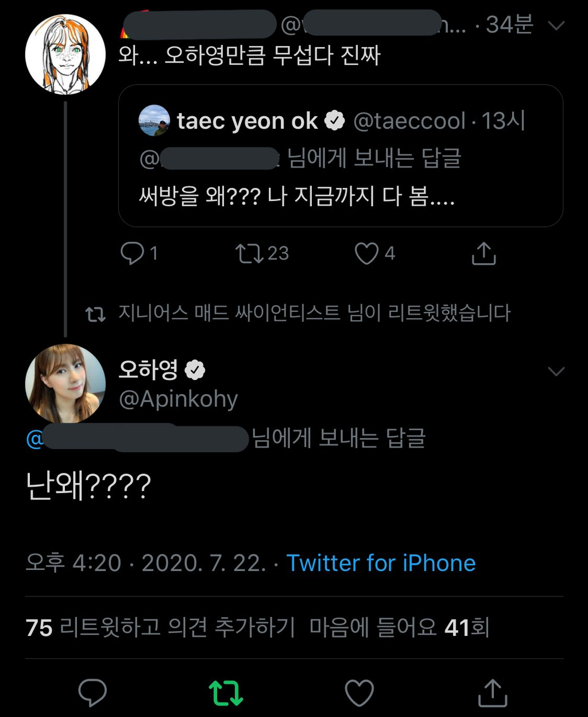This screenshot has height=717, width=588.
Task: View the 41 likes list
Action: (399, 627)
